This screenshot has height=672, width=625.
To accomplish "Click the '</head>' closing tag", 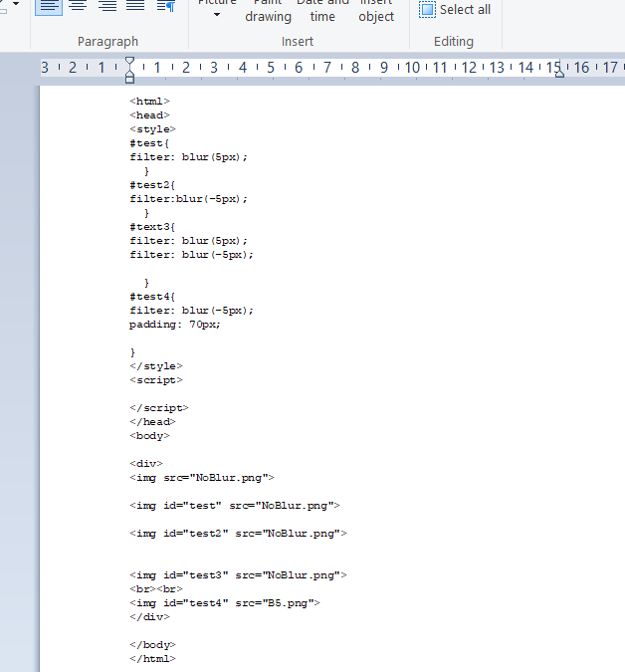I will 153,422.
